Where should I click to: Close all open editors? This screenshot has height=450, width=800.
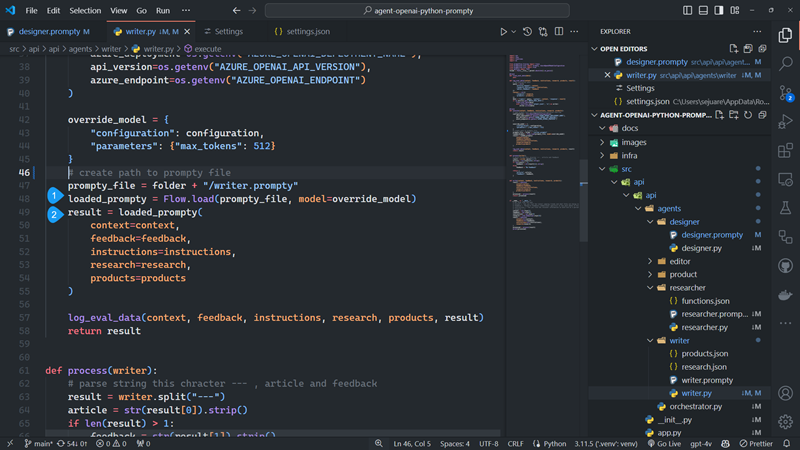[x=762, y=48]
